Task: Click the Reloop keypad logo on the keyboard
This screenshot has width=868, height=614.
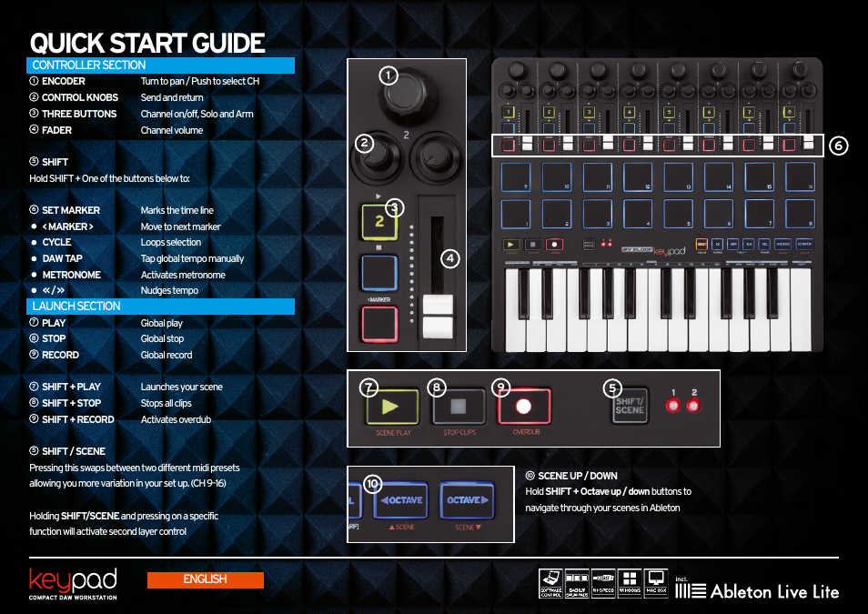Action: pos(654,251)
